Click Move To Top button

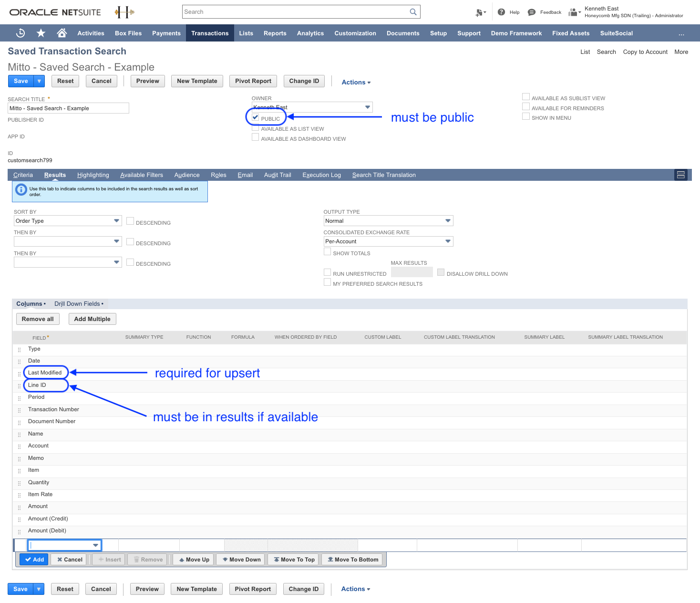coord(294,560)
